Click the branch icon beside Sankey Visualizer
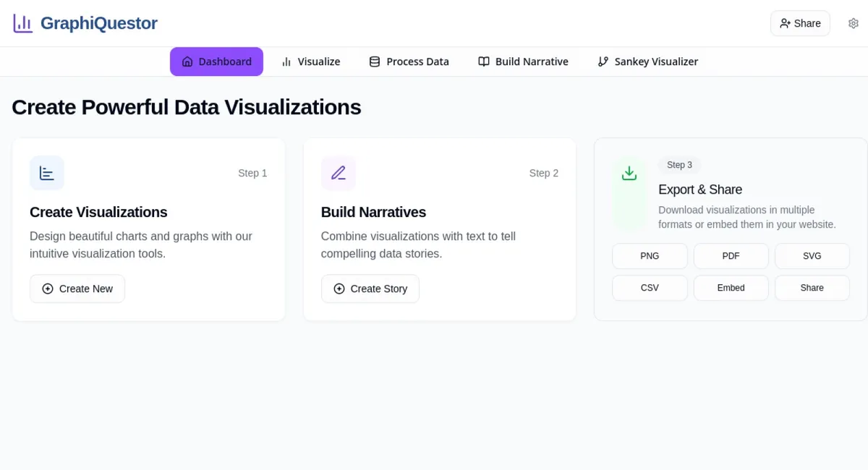Screen dimensions: 868x470 (x=603, y=62)
